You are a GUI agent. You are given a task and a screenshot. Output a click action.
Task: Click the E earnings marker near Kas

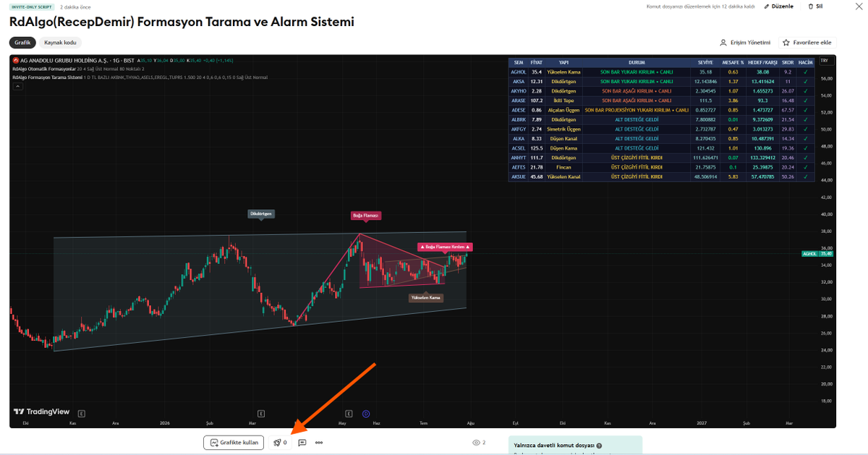[x=81, y=414]
